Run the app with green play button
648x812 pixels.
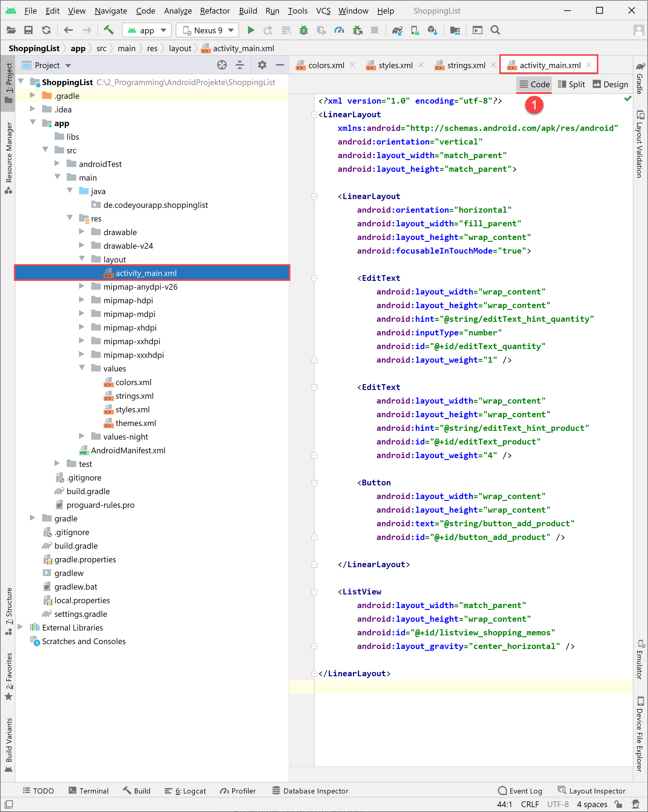[x=251, y=30]
